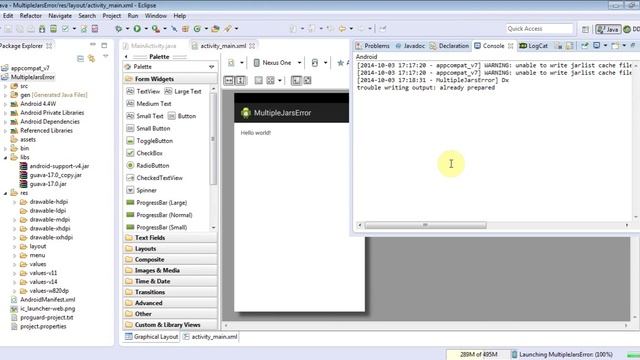This screenshot has width=640, height=360.
Task: Switch to the Problems tab
Action: tap(372, 46)
